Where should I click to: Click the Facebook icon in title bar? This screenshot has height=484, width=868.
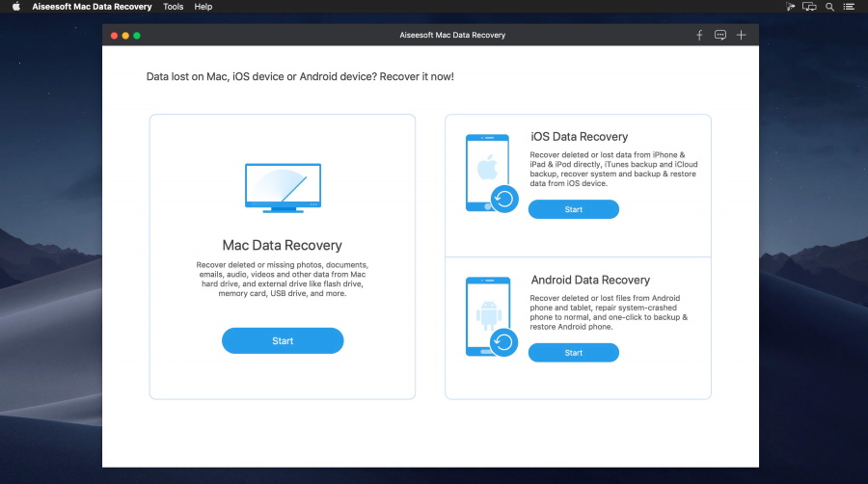pyautogui.click(x=699, y=36)
